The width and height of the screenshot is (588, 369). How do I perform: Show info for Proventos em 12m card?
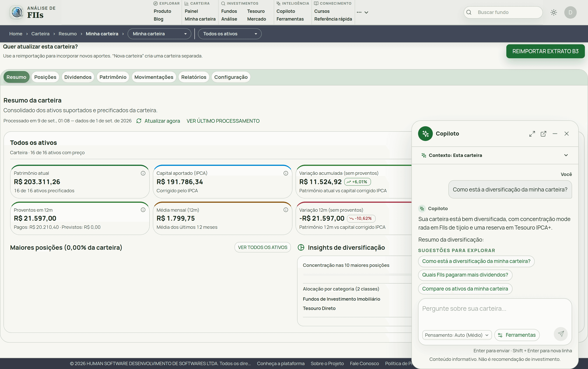click(x=143, y=210)
